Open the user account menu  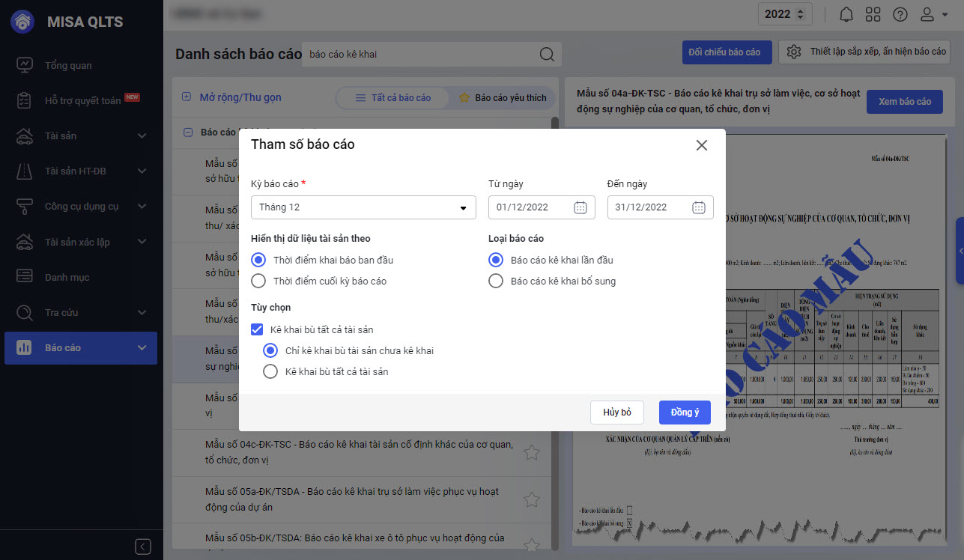(933, 14)
